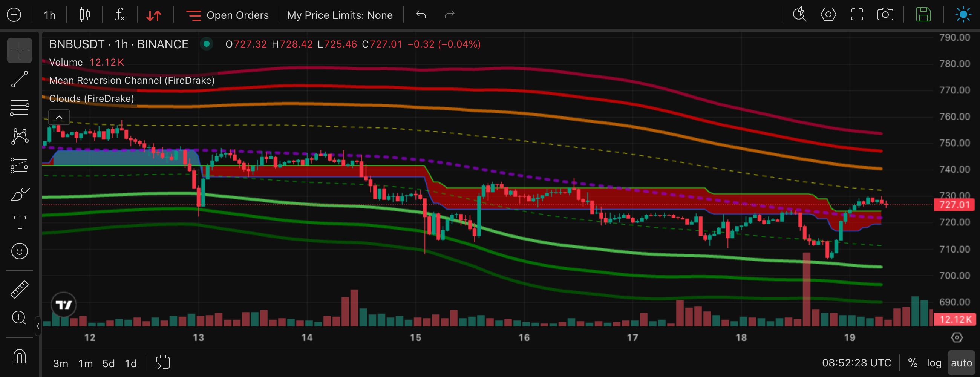Select the crosshair cursor tool
The height and width of the screenshot is (377, 980).
(x=19, y=51)
